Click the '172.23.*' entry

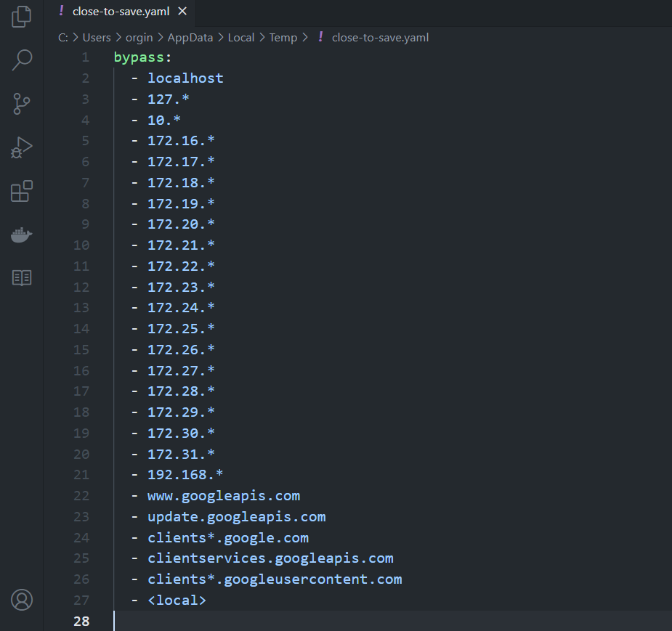pos(181,288)
